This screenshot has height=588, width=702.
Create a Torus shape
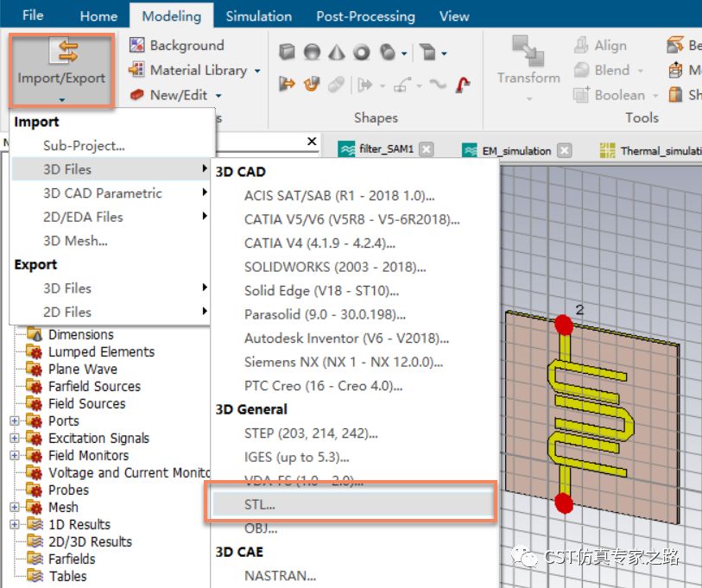click(x=362, y=53)
